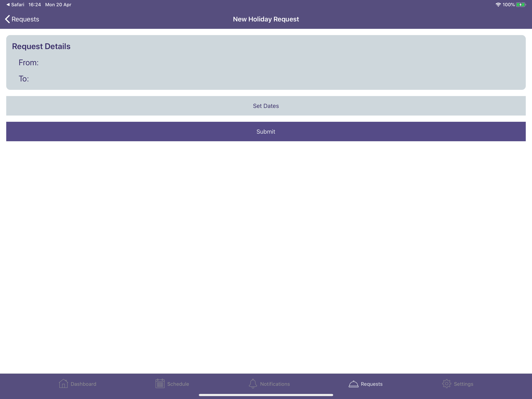Open the Schedule calendar icon

tap(160, 384)
